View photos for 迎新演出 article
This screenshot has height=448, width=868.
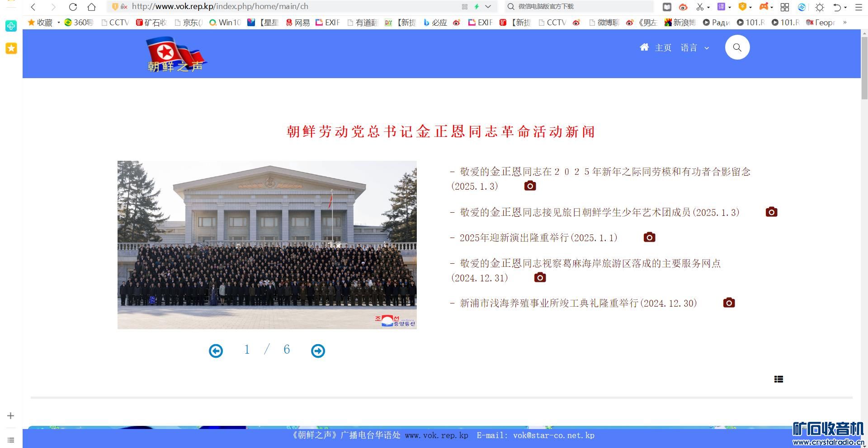649,237
